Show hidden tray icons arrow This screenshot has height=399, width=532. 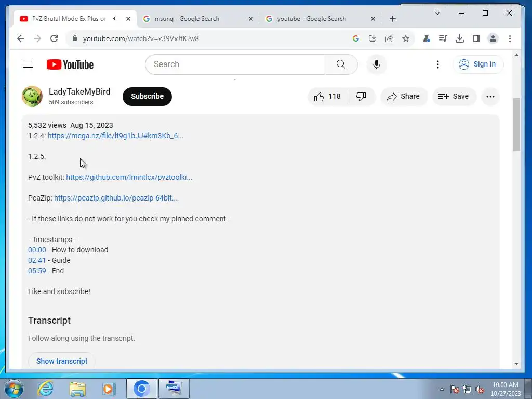tap(442, 389)
